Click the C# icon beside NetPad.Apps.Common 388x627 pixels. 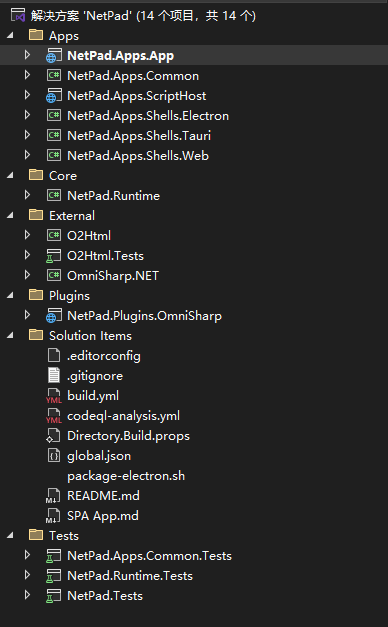[54, 75]
